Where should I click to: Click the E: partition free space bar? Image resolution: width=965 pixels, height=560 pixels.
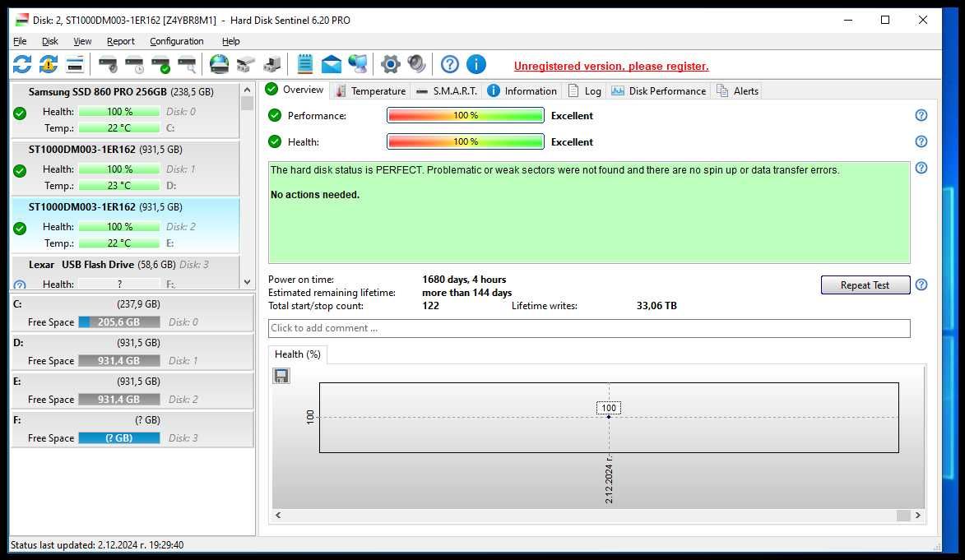(118, 400)
